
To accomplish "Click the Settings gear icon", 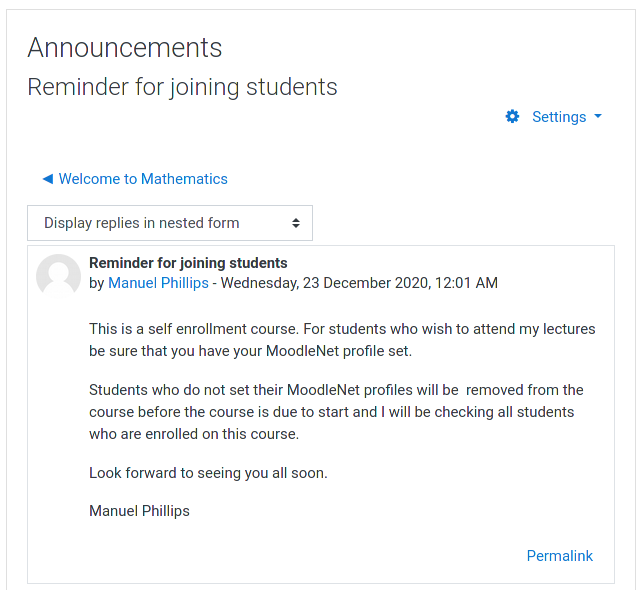I will coord(513,117).
